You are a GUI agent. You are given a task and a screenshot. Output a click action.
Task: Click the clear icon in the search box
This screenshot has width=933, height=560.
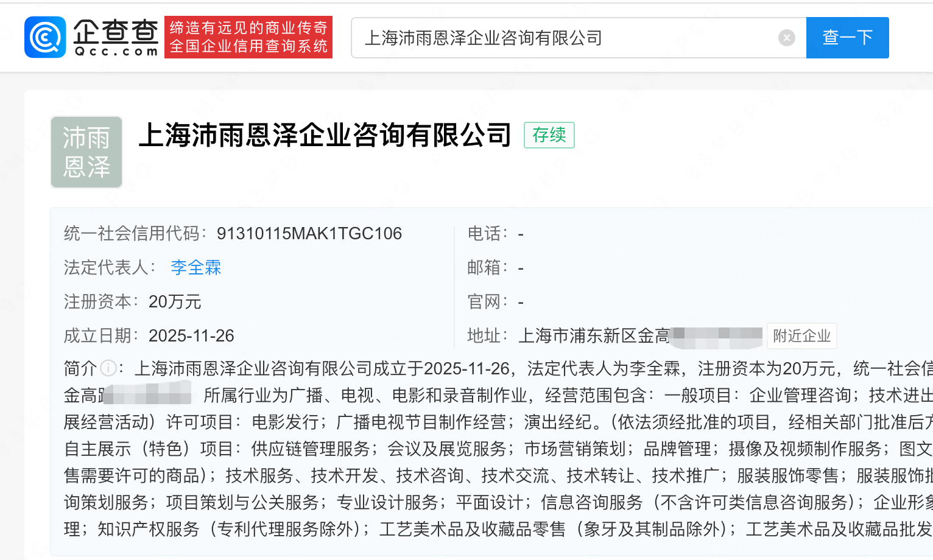(786, 37)
